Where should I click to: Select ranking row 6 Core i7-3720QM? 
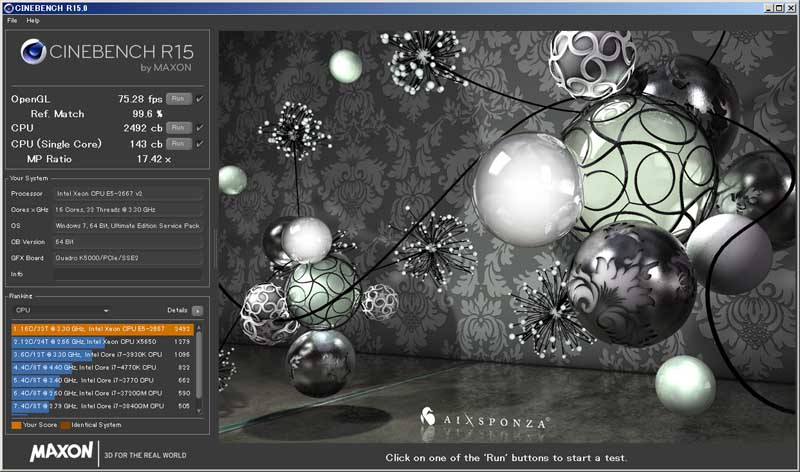click(102, 393)
